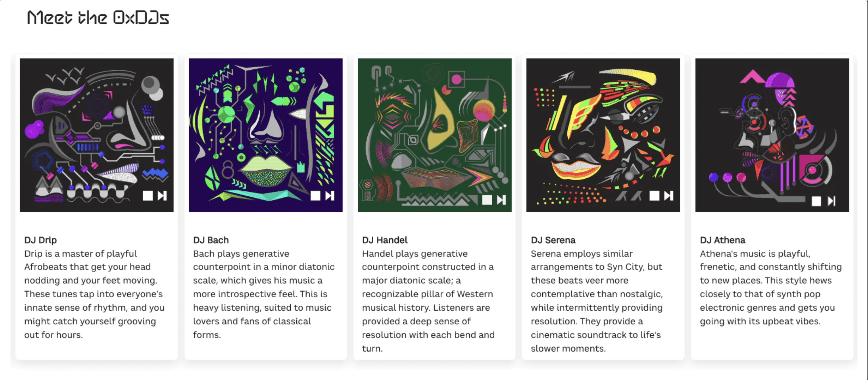Skip to next track on DJ Serena's card

coord(668,196)
